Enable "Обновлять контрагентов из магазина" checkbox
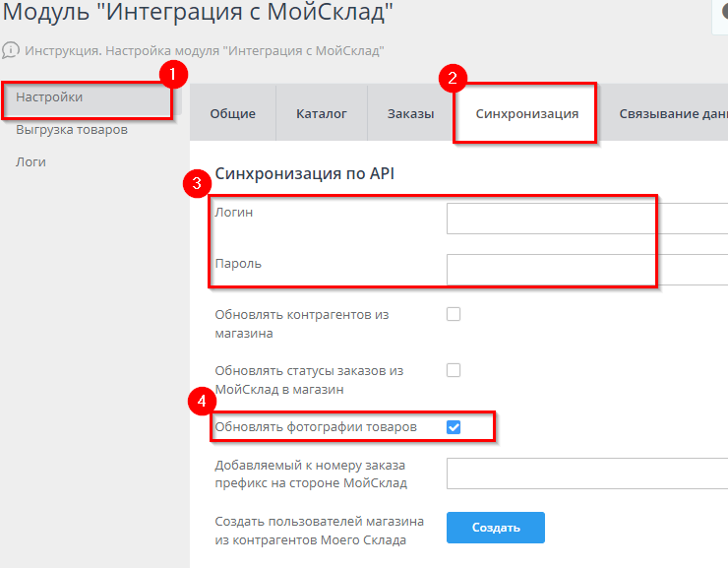Image resolution: width=728 pixels, height=568 pixels. [x=454, y=315]
